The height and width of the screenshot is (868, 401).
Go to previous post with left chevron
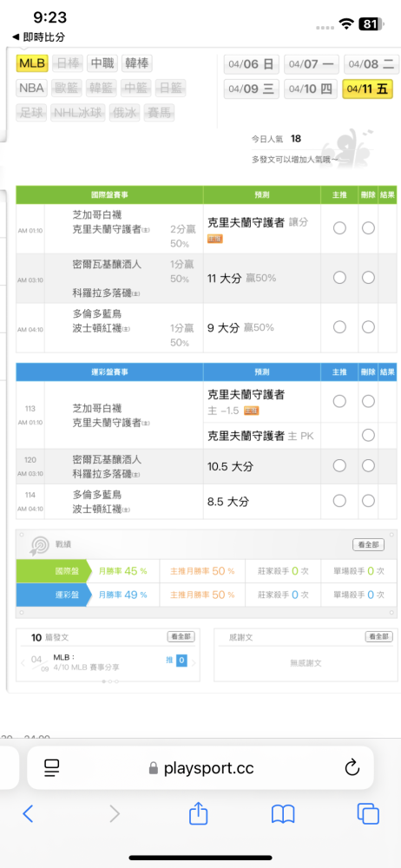click(23, 662)
